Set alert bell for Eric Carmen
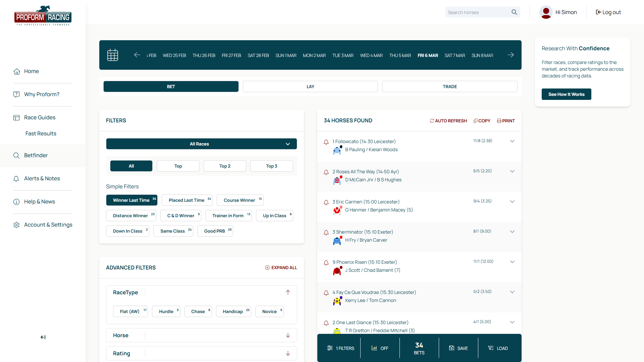Image resolution: width=644 pixels, height=362 pixels. click(x=326, y=202)
